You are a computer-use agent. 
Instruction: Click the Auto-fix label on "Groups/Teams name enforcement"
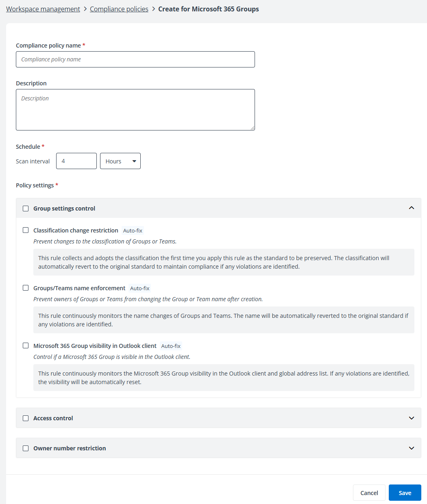point(139,288)
